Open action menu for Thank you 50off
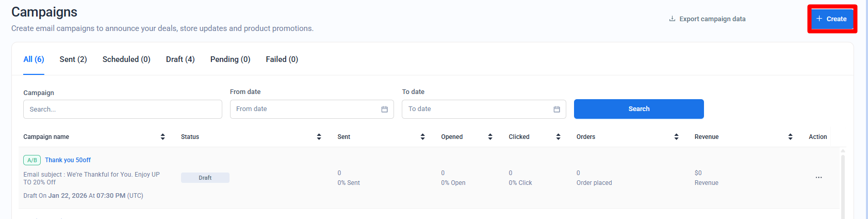 [x=818, y=178]
